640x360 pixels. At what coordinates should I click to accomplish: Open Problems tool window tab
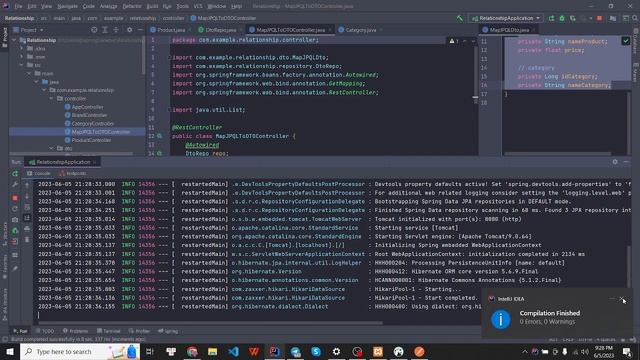tap(76, 331)
